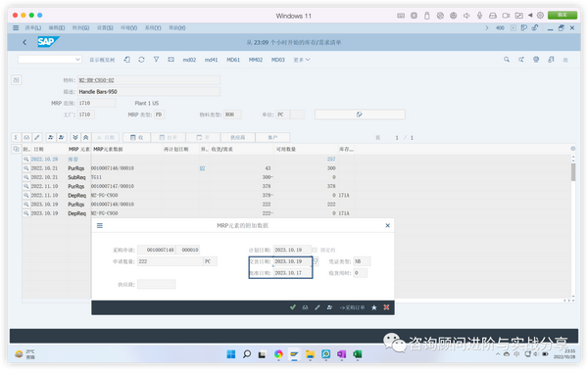This screenshot has width=588, height=370.
Task: Click the search magnifier icon at top right
Action: click(507, 60)
